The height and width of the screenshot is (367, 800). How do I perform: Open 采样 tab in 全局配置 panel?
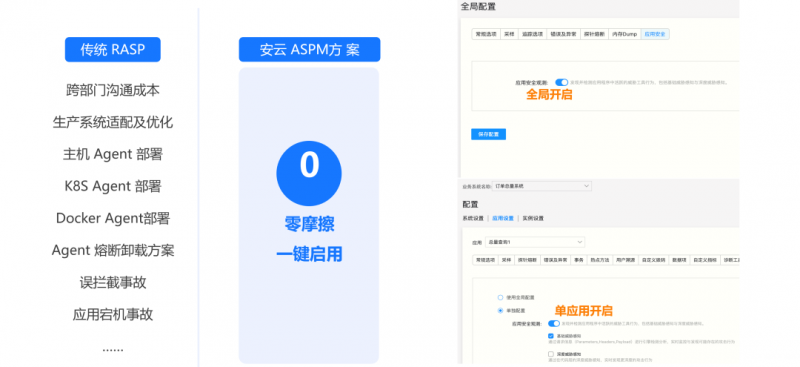pos(509,34)
